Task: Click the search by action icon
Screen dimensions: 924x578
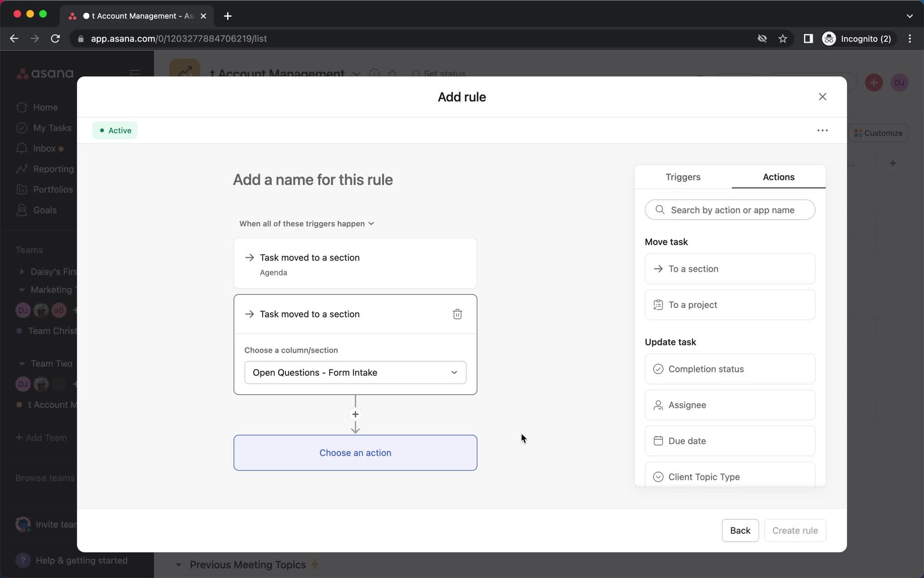Action: pyautogui.click(x=659, y=210)
